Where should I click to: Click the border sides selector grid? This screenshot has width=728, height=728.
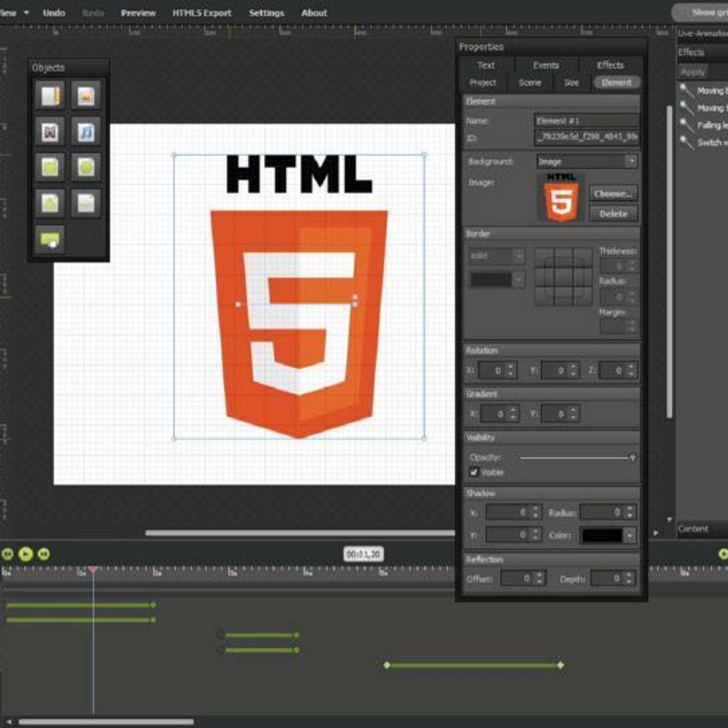pos(563,277)
